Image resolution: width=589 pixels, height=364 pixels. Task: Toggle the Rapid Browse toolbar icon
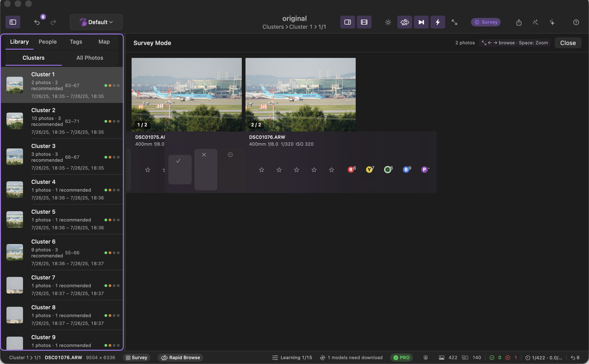405,22
